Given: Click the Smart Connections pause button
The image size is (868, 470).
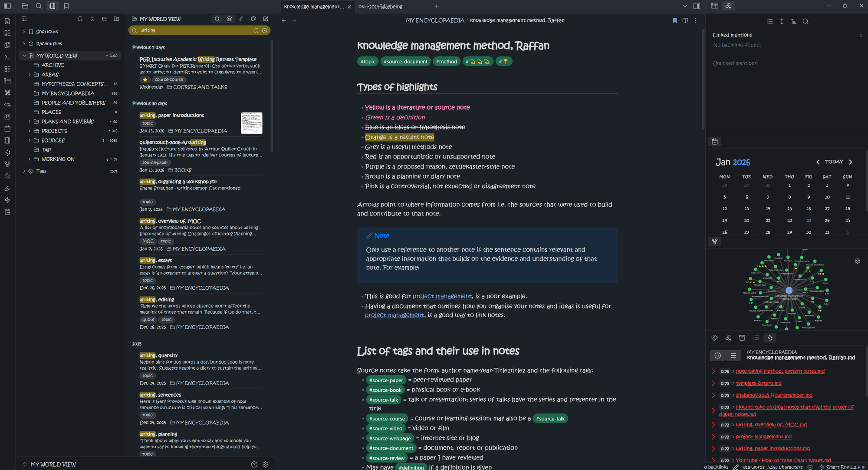Looking at the screenshot, I should coord(718,355).
